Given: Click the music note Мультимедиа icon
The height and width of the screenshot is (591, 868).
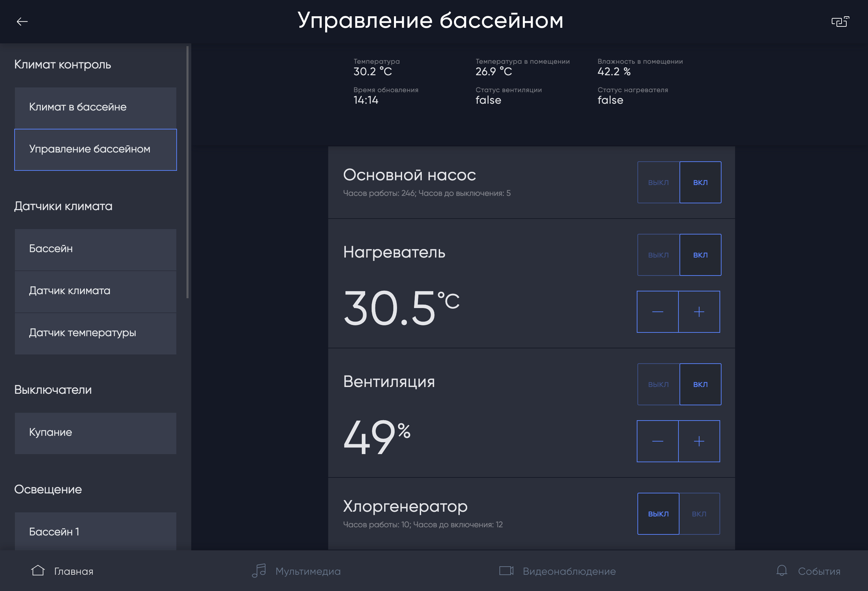Looking at the screenshot, I should tap(259, 570).
